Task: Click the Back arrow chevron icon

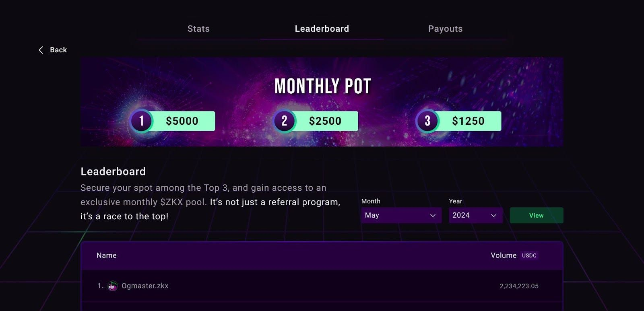Action: 41,50
